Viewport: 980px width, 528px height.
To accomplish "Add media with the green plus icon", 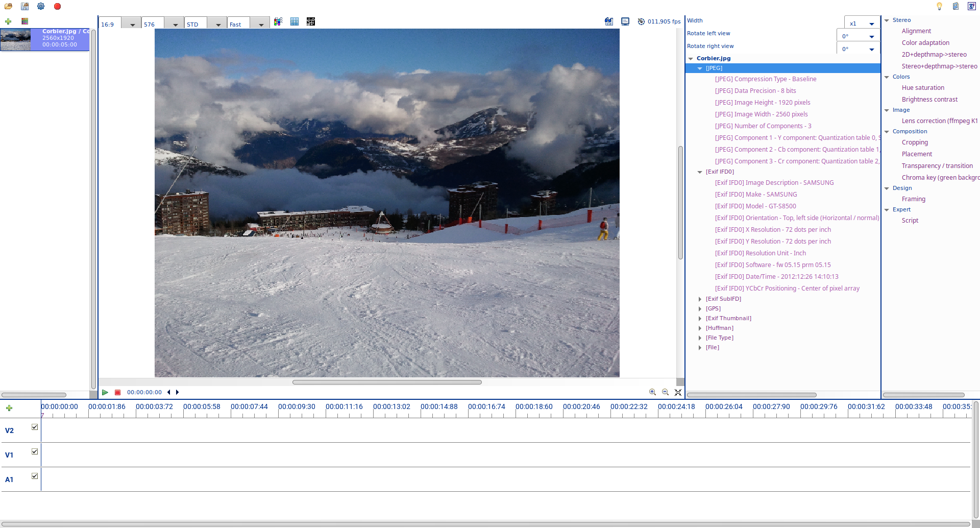I will 8,21.
